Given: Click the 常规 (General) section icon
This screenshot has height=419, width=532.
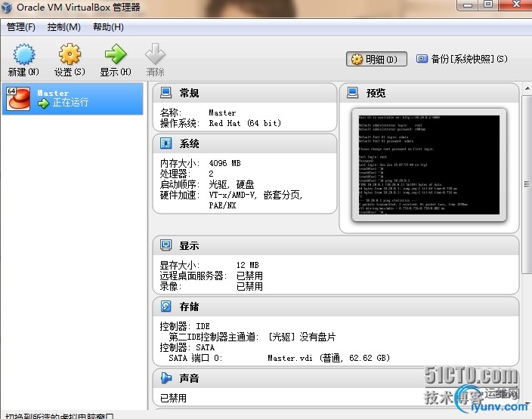Looking at the screenshot, I should pyautogui.click(x=166, y=93).
